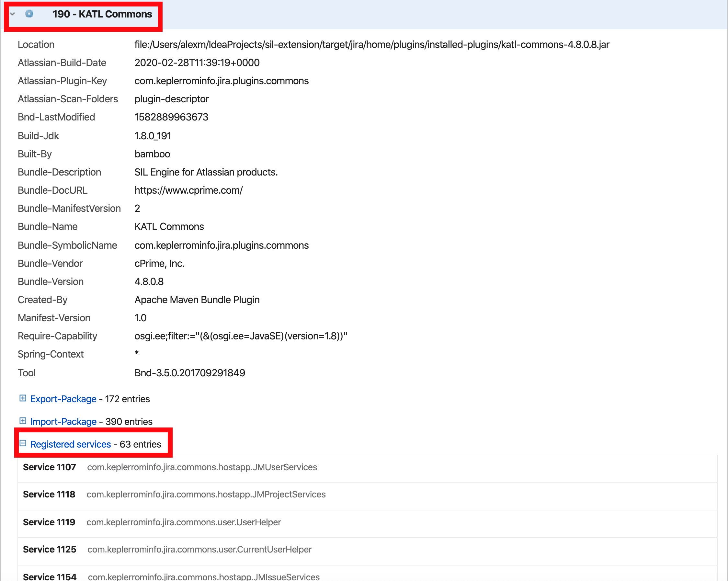
Task: Click the Spring-Context asterisk value
Action: (136, 353)
